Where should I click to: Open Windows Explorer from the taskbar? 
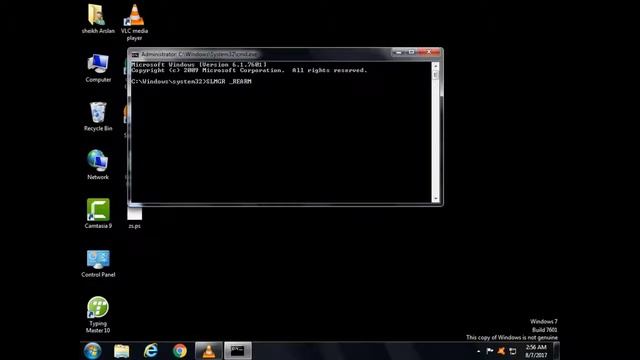(x=122, y=351)
